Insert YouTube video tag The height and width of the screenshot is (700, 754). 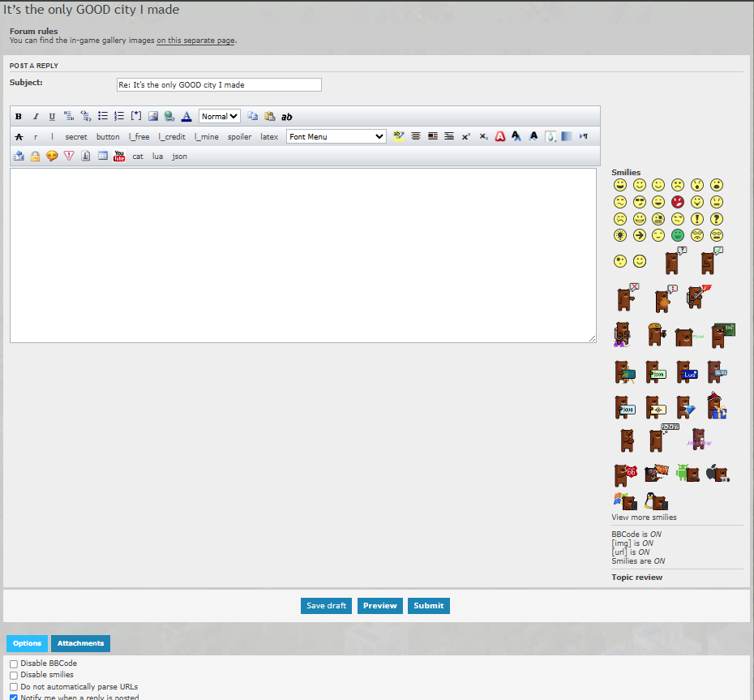[x=119, y=156]
